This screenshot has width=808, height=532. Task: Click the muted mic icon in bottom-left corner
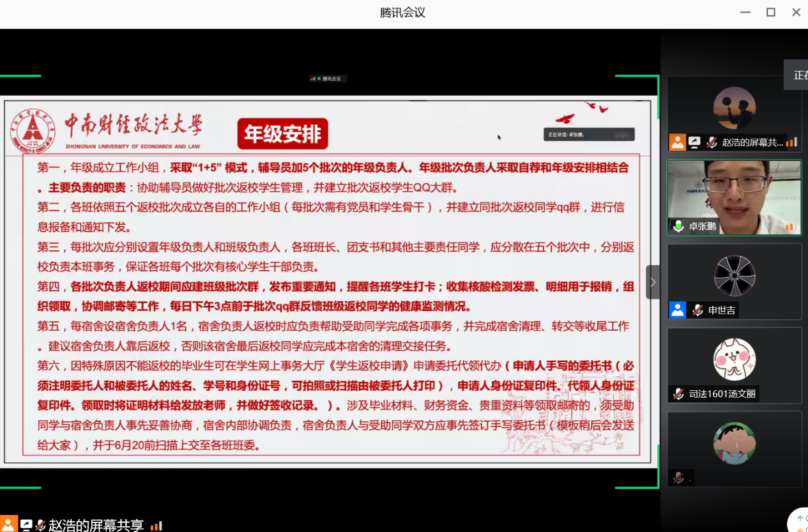(40, 525)
